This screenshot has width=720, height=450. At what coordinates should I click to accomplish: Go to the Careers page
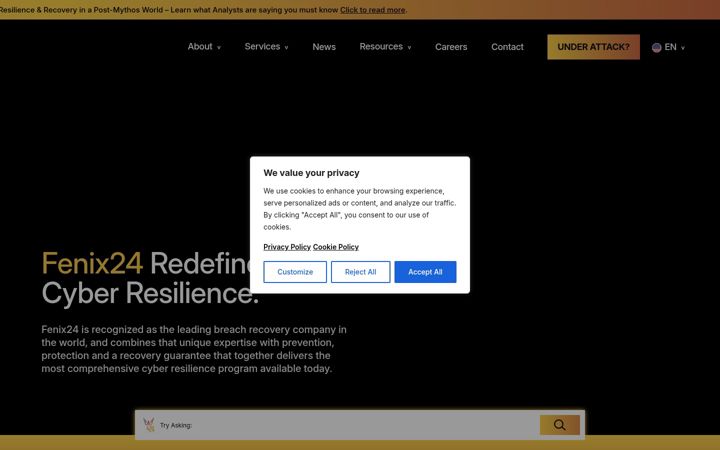click(x=451, y=47)
